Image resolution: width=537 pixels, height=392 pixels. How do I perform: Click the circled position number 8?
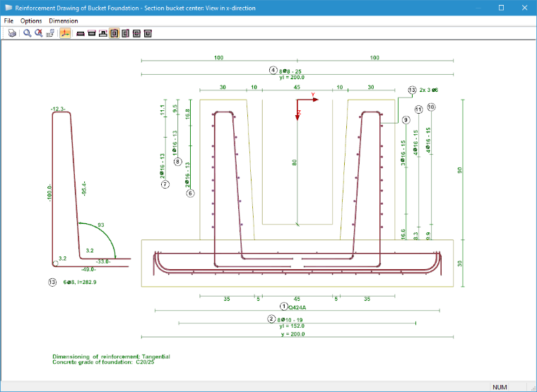pyautogui.click(x=178, y=162)
